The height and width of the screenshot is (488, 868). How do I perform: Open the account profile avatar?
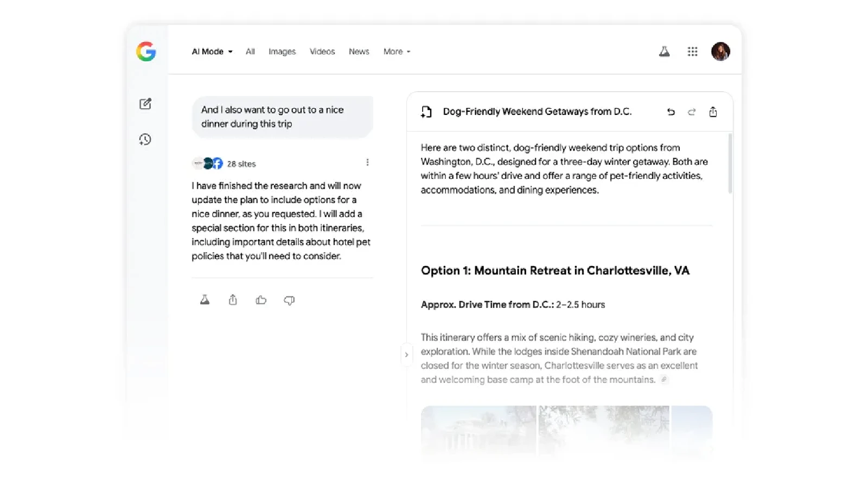click(720, 52)
